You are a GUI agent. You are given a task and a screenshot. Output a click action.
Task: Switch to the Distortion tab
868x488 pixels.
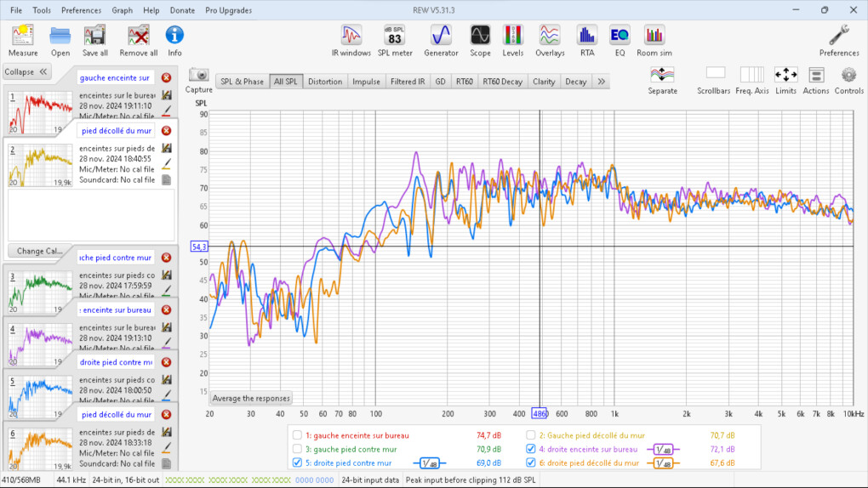tap(325, 82)
